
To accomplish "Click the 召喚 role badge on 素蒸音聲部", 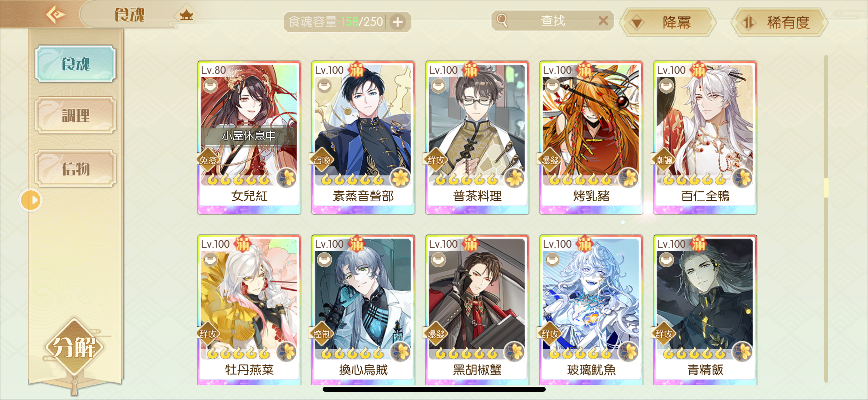I will tap(321, 160).
